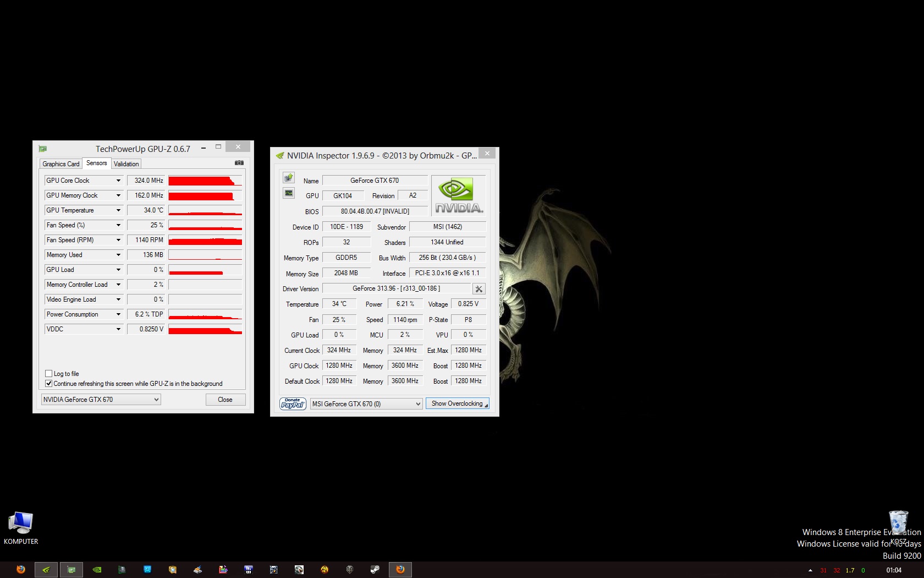Expand the GPU Temperature sensor dropdown
The height and width of the screenshot is (578, 924).
point(118,210)
